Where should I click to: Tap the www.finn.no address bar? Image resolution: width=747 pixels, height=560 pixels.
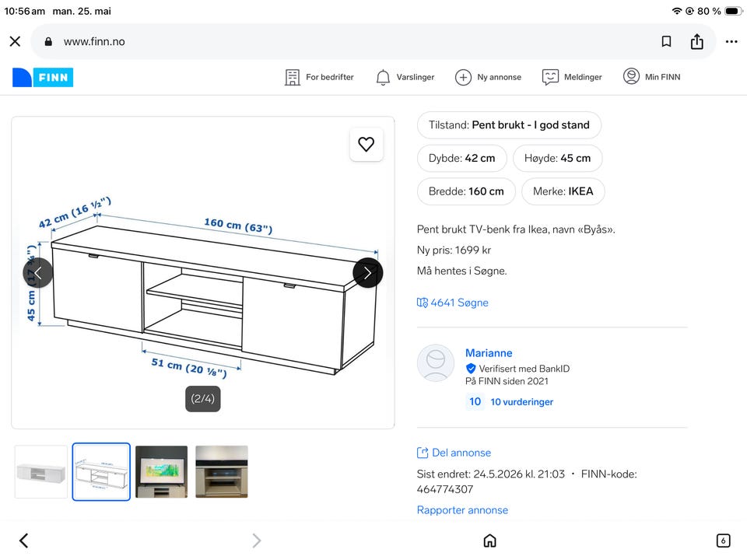[x=373, y=41]
